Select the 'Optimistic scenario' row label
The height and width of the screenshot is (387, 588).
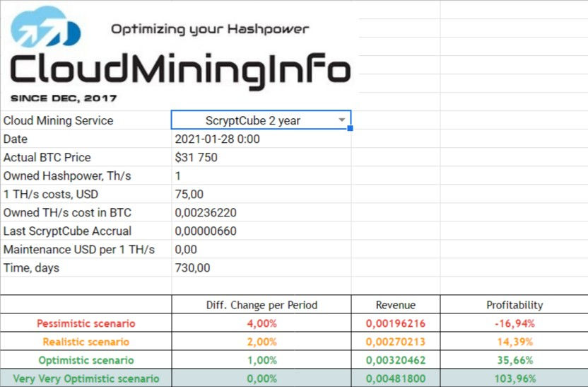[86, 360]
